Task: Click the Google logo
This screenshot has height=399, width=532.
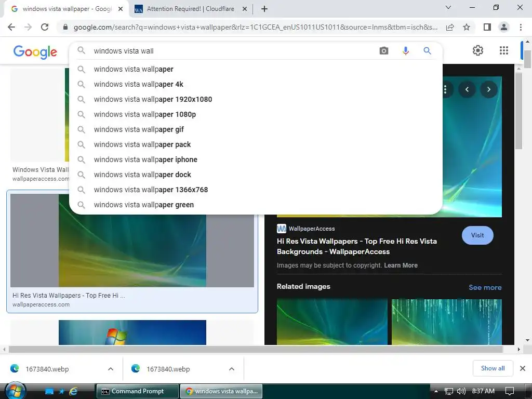Action: pos(35,52)
